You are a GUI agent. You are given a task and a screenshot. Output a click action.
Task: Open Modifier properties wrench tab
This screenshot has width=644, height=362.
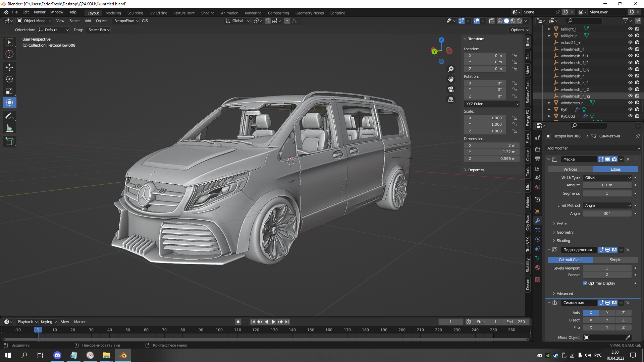pyautogui.click(x=538, y=221)
